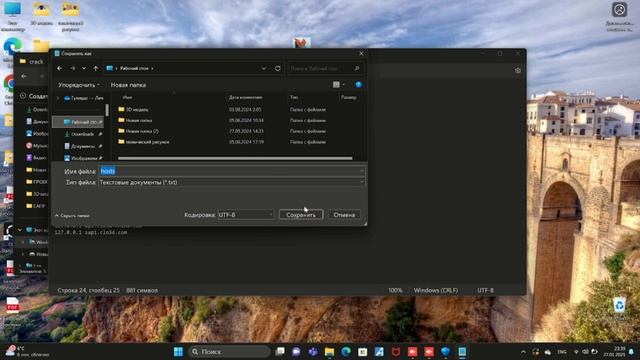The image size is (640, 360).
Task: Select the Новая папка folder in the file list
Action: 139,120
